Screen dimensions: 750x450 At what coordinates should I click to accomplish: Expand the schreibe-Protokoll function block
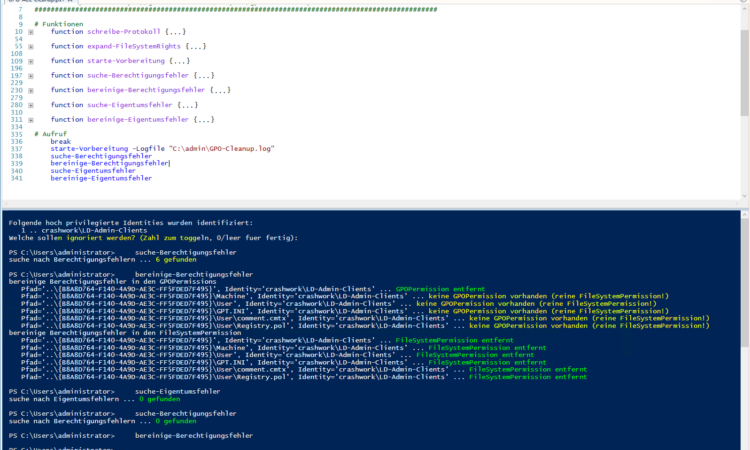(x=31, y=32)
